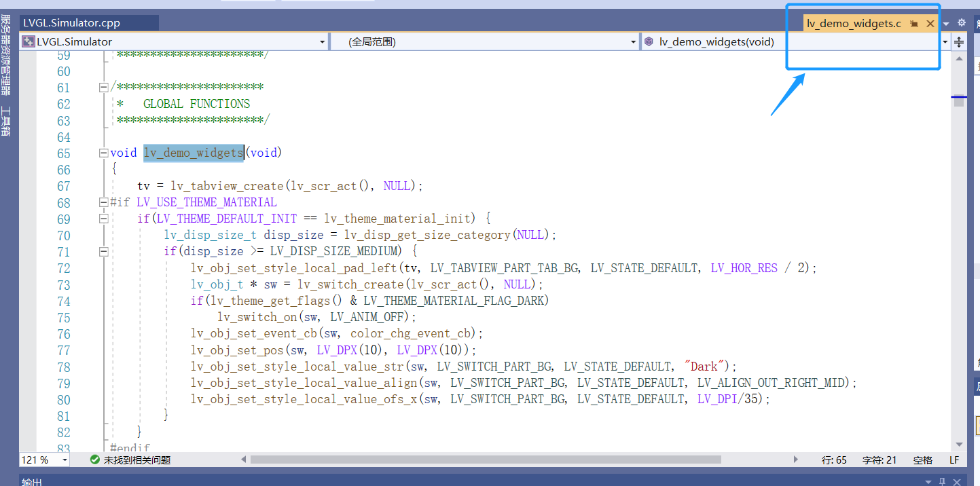This screenshot has height=486, width=980.
Task: Expand the global scope dropdown
Action: pos(633,42)
